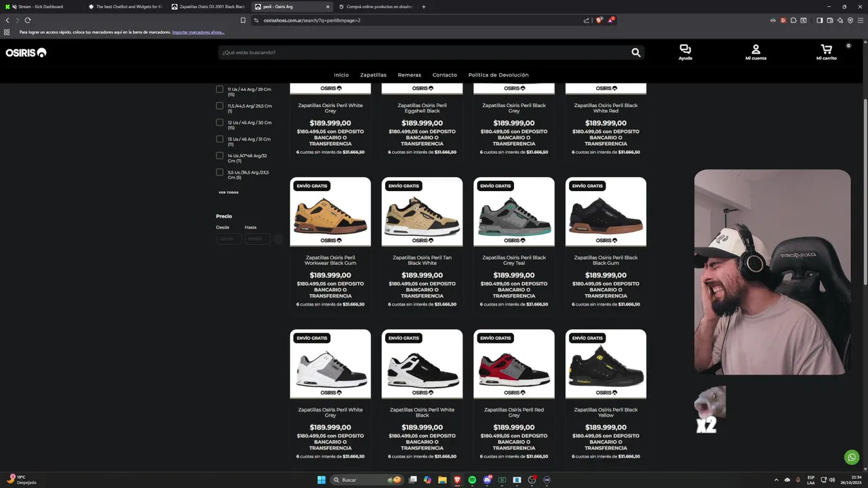
Task: Open Copilot icon in the taskbar
Action: pyautogui.click(x=427, y=480)
